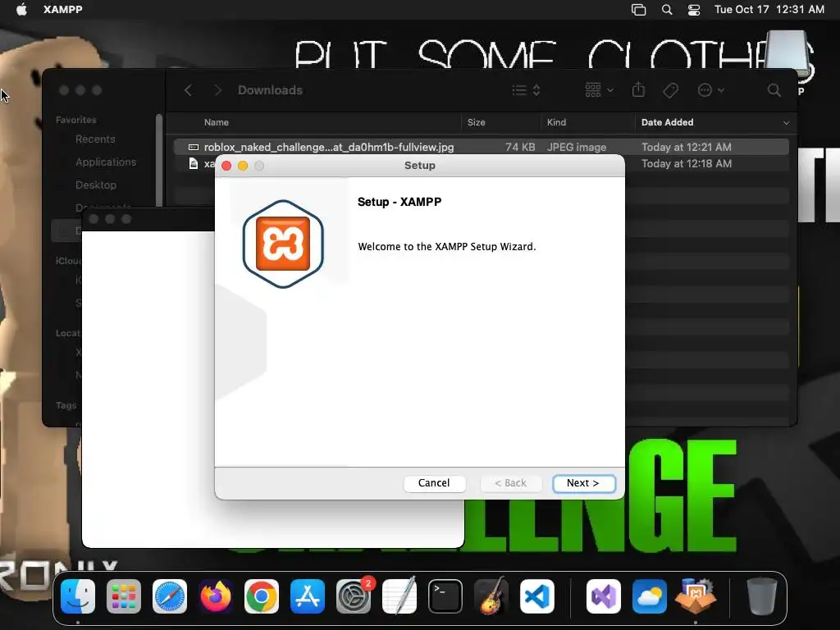Open Visual Studio Code from the Dock

(x=537, y=596)
